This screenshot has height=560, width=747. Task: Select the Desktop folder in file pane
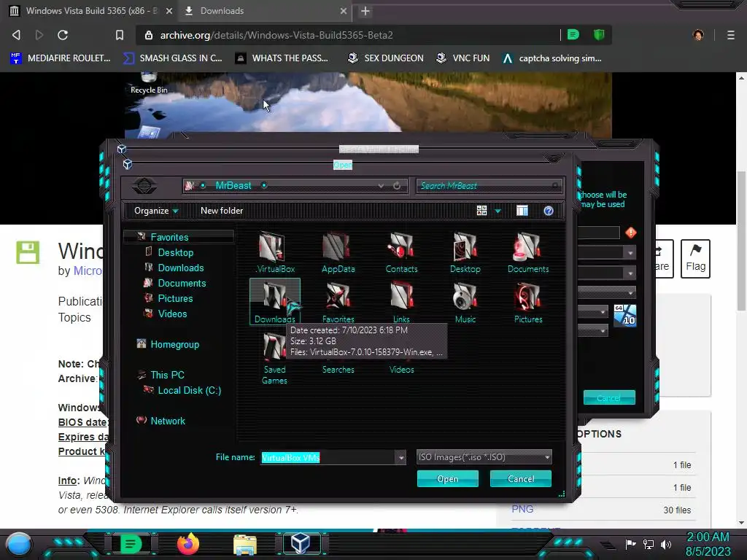(465, 252)
